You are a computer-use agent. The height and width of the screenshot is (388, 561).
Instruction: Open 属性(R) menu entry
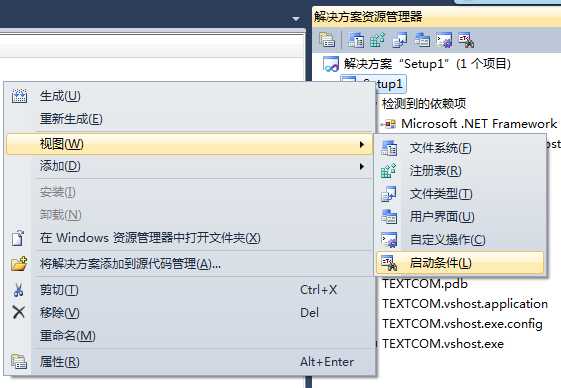pos(188,362)
